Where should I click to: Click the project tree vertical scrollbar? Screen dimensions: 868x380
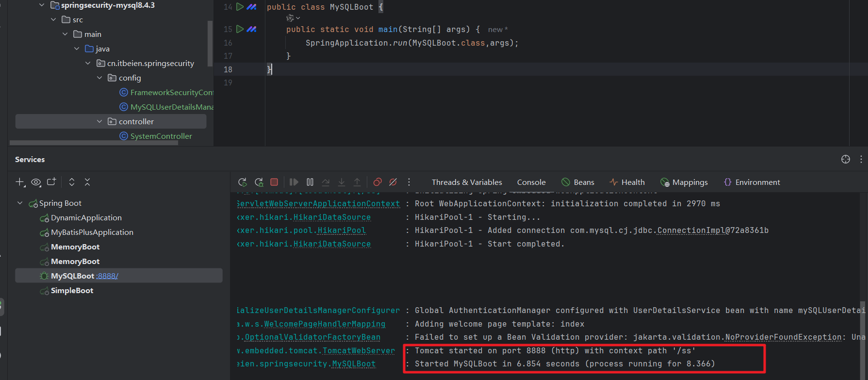(210, 43)
